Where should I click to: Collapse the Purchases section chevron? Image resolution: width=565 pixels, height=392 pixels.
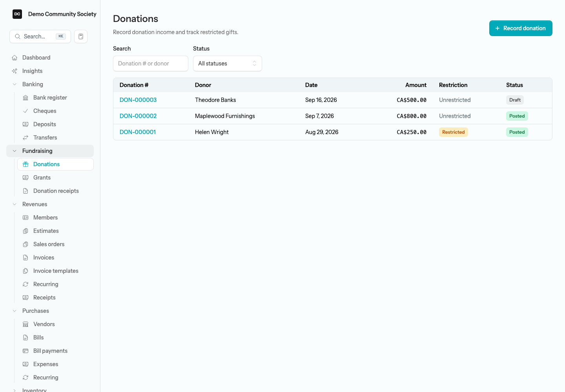pos(15,311)
